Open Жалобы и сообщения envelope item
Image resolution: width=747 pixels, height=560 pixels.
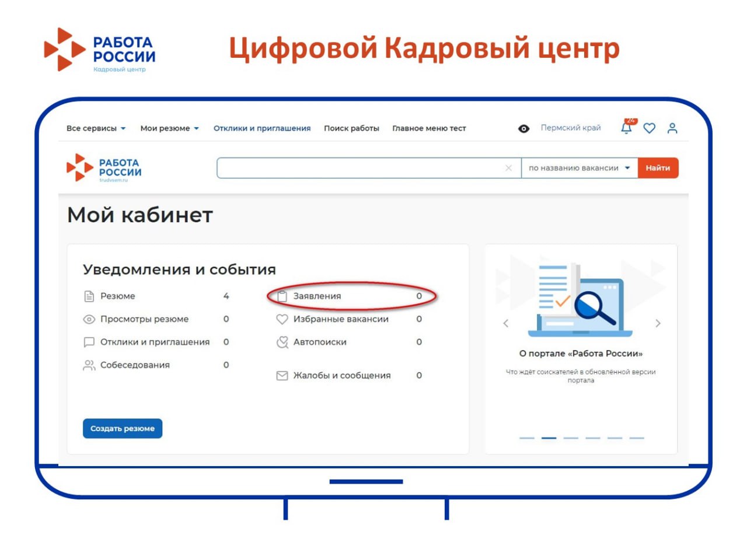pyautogui.click(x=341, y=376)
